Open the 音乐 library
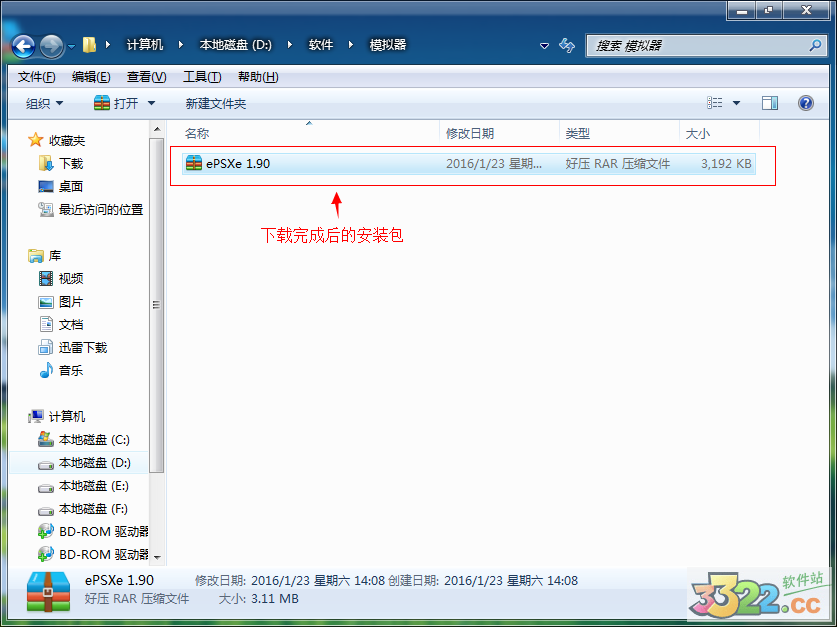837x627 pixels. 61,370
